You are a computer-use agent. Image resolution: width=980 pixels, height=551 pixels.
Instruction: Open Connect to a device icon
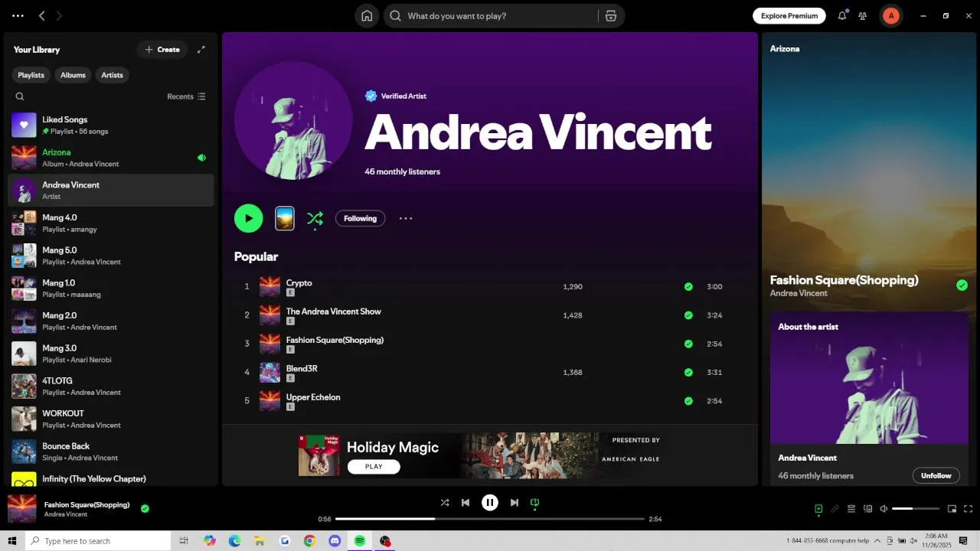[x=867, y=509]
